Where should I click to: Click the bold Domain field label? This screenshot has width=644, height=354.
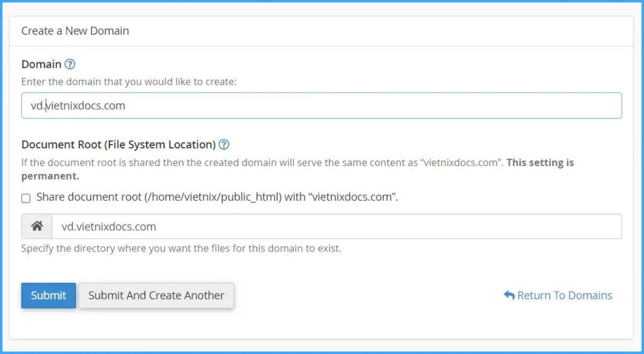(x=42, y=64)
